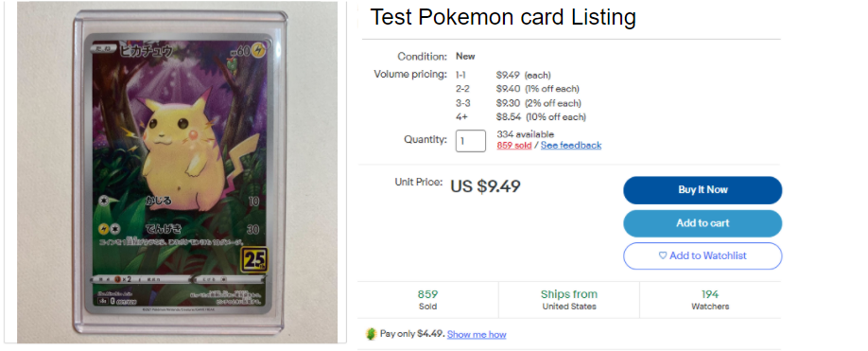Click the Add to cart button

[703, 223]
